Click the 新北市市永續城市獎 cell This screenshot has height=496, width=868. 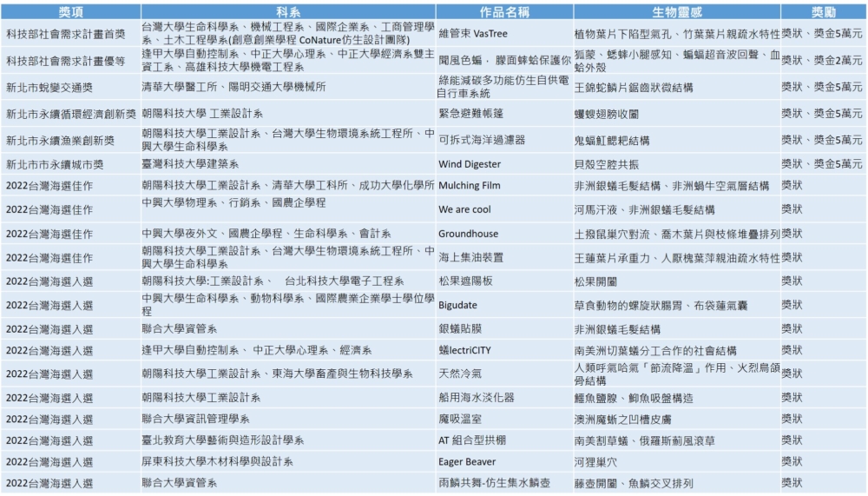tap(71, 164)
